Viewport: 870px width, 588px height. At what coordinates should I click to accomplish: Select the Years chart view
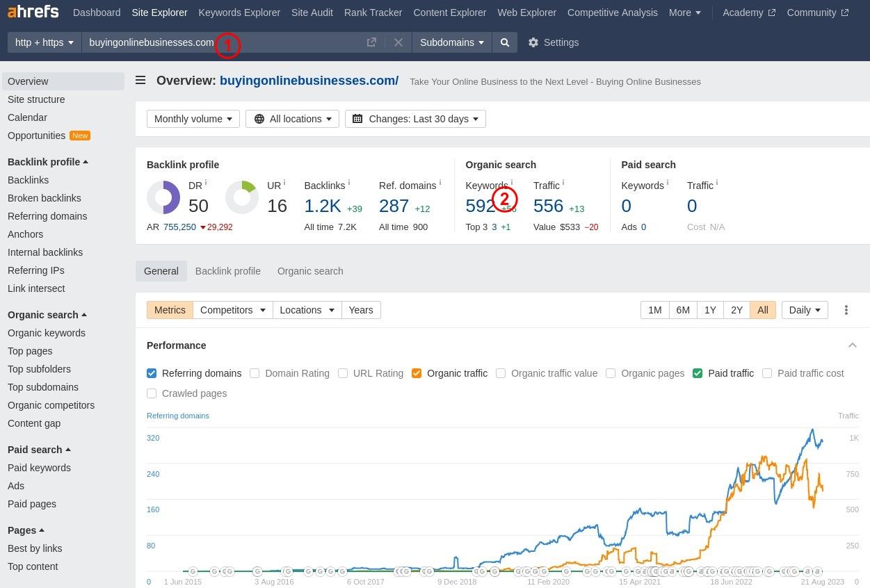361,310
